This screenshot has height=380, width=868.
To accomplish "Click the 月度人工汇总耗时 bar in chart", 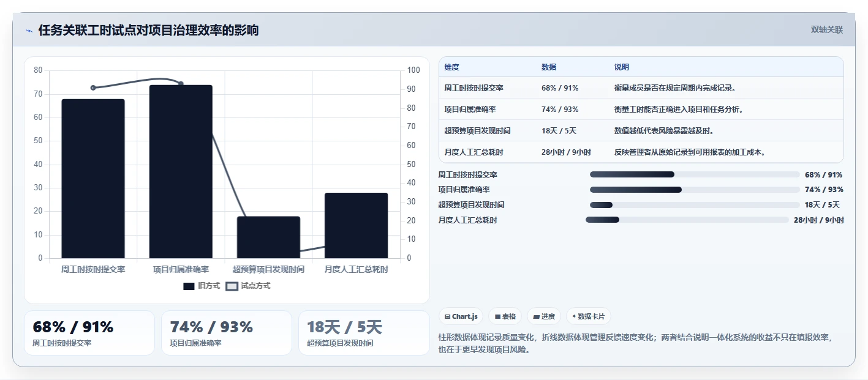I will point(356,226).
